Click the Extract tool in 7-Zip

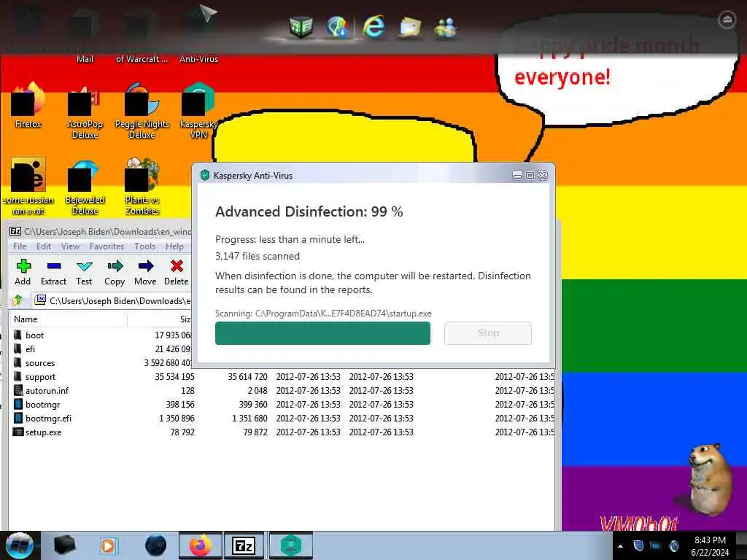pos(53,273)
